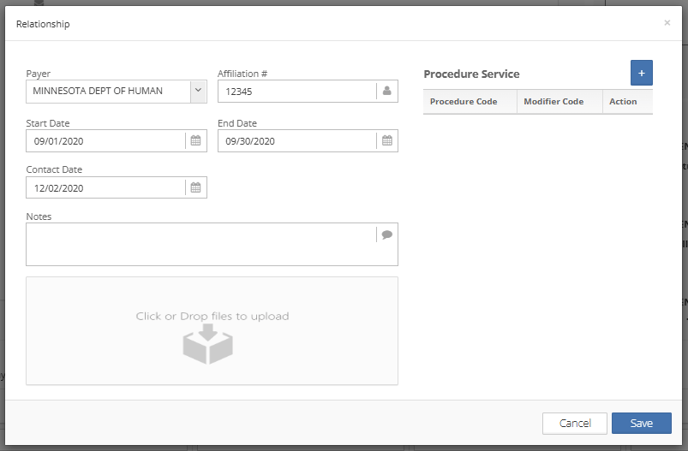This screenshot has height=451, width=688.
Task: Click the End Date text field
Action: [x=296, y=141]
